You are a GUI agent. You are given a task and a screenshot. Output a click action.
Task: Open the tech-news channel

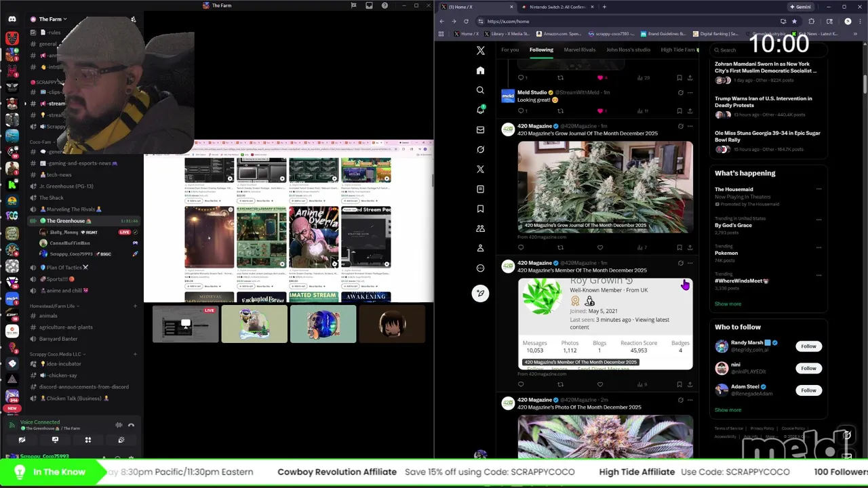59,175
